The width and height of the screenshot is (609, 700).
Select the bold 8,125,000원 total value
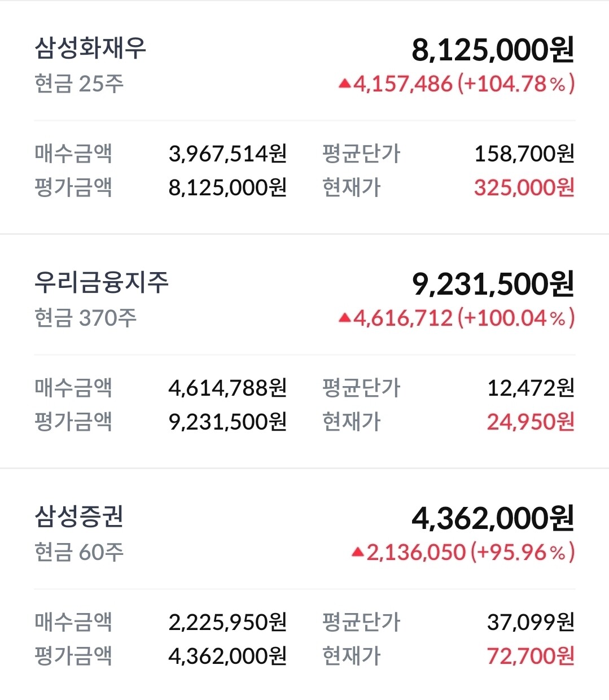(x=493, y=50)
